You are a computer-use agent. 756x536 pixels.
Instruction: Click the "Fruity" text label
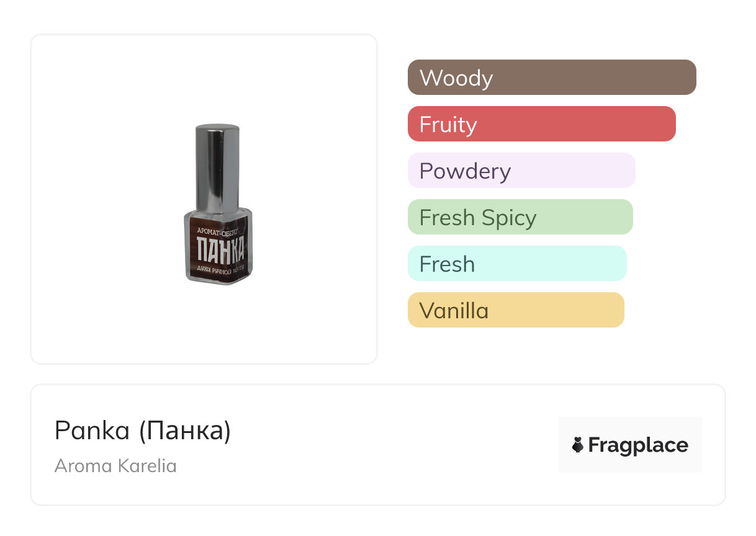(x=448, y=125)
